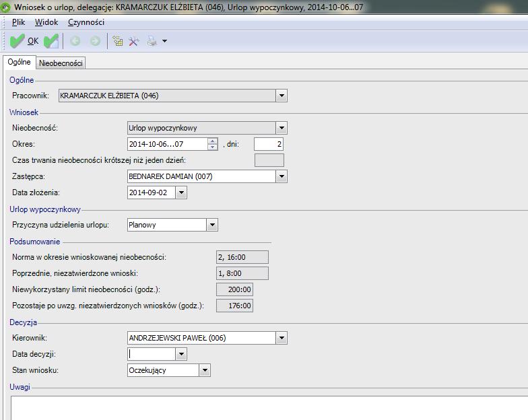Expand the Przyczyna udzielenia urlopu dropdown
Screen dimensions: 528x420
212,225
